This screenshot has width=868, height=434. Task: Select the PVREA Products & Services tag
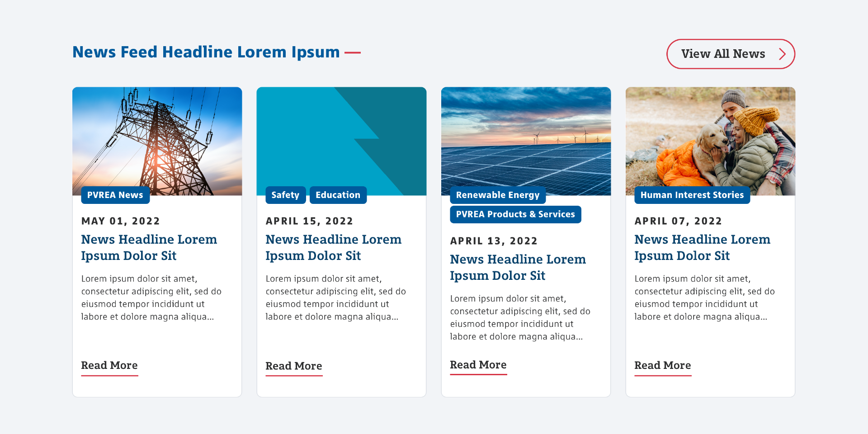[x=515, y=214]
